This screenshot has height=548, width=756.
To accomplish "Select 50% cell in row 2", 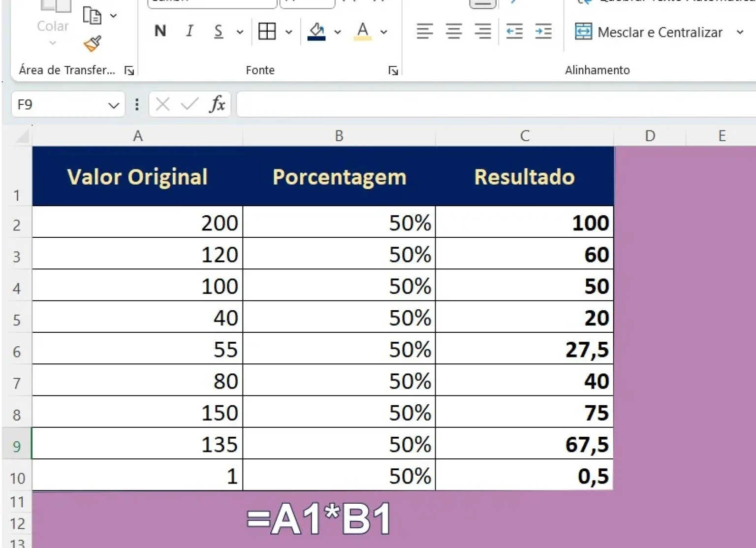I will [339, 222].
